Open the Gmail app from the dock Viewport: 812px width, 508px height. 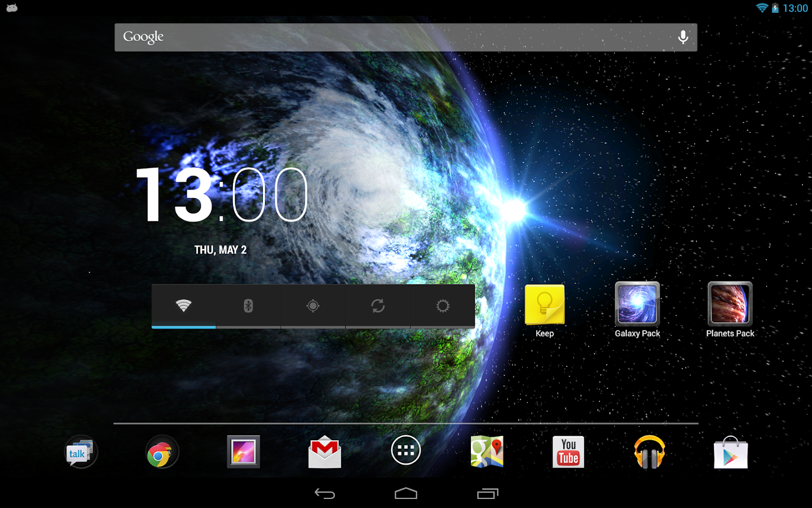(325, 452)
